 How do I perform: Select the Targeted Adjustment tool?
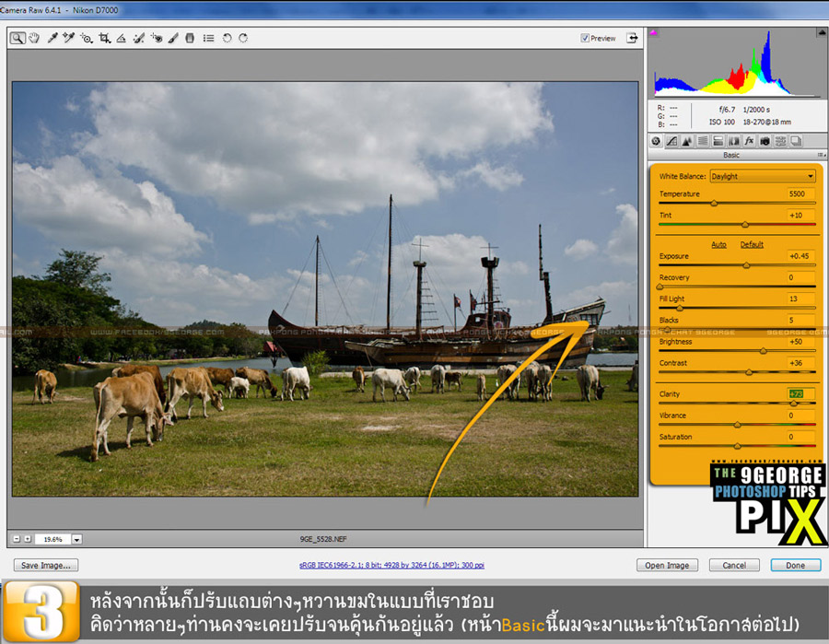(87, 38)
